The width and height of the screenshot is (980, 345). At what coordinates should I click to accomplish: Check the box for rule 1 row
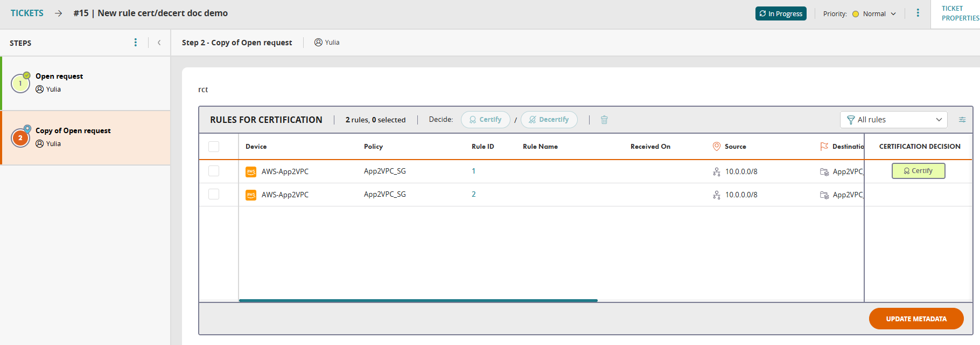[214, 171]
